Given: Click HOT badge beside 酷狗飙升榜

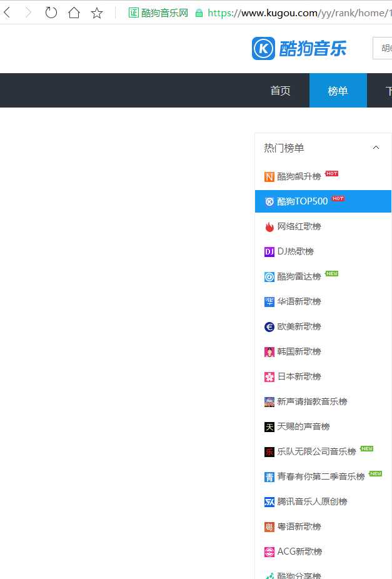Looking at the screenshot, I should (331, 174).
